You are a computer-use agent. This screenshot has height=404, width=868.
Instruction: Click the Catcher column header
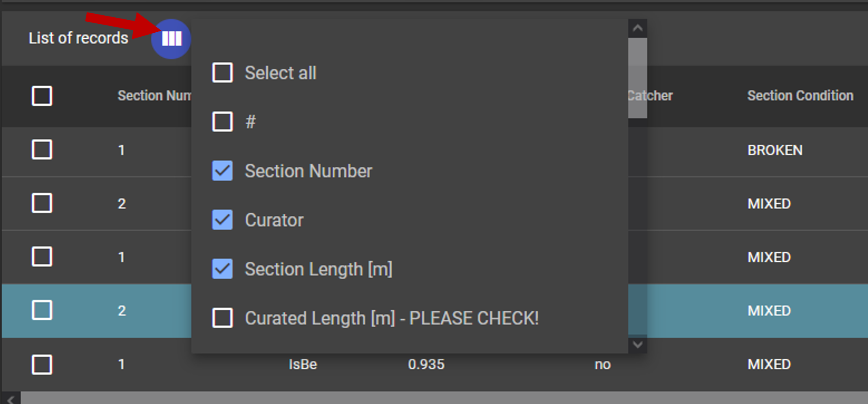click(x=650, y=96)
